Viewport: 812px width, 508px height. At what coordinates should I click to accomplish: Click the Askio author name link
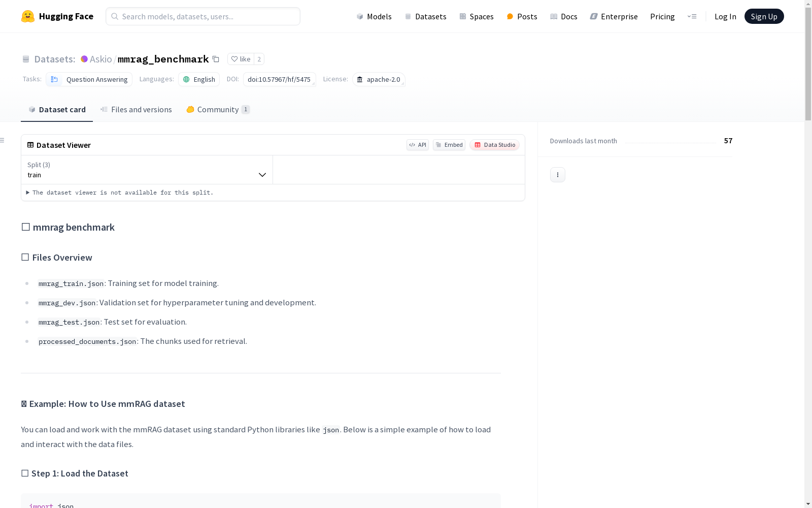[x=100, y=59]
